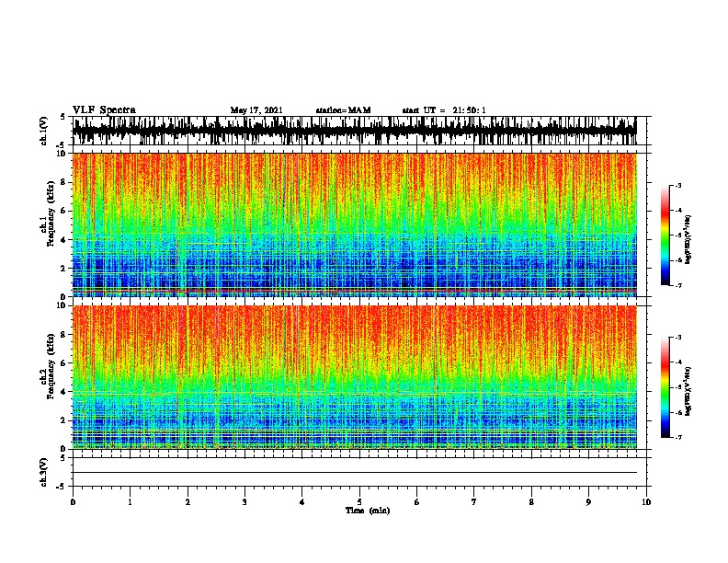Click the ch.1 colorbar log(PSD) unit label
Image resolution: width=728 pixels, height=563 pixels.
click(x=688, y=239)
